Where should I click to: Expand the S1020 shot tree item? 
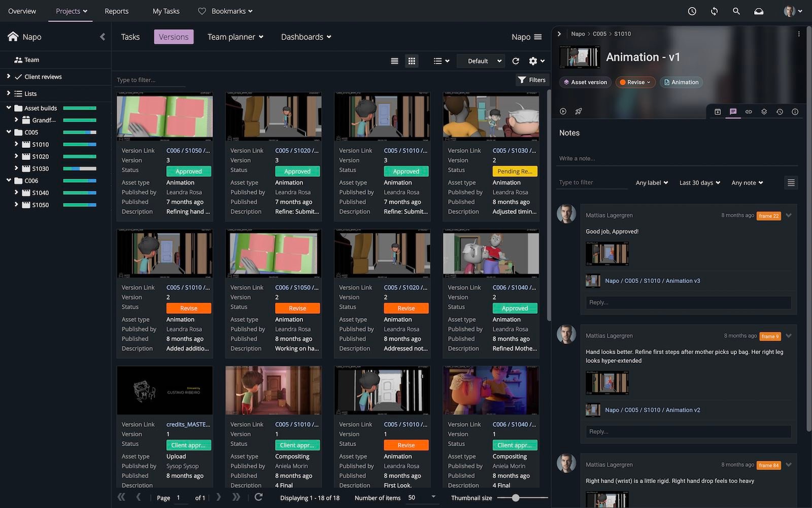click(x=16, y=156)
